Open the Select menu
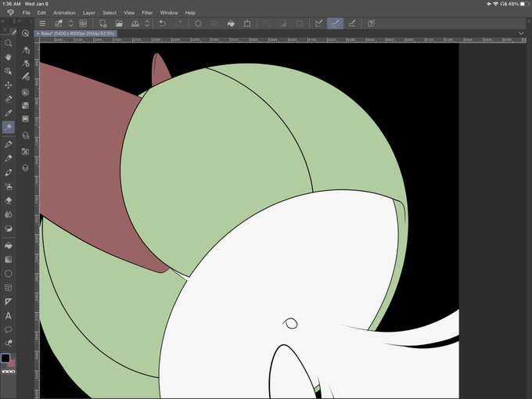 point(110,13)
